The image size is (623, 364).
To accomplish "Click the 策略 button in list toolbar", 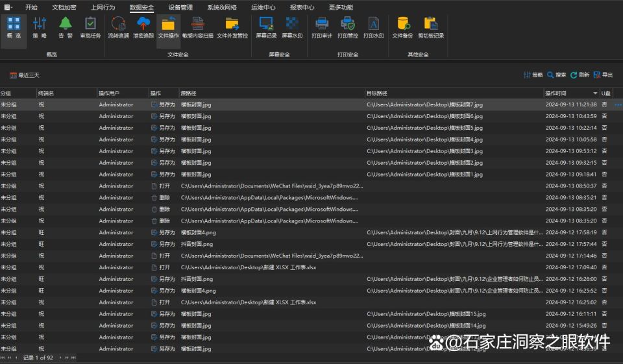I will click(533, 75).
